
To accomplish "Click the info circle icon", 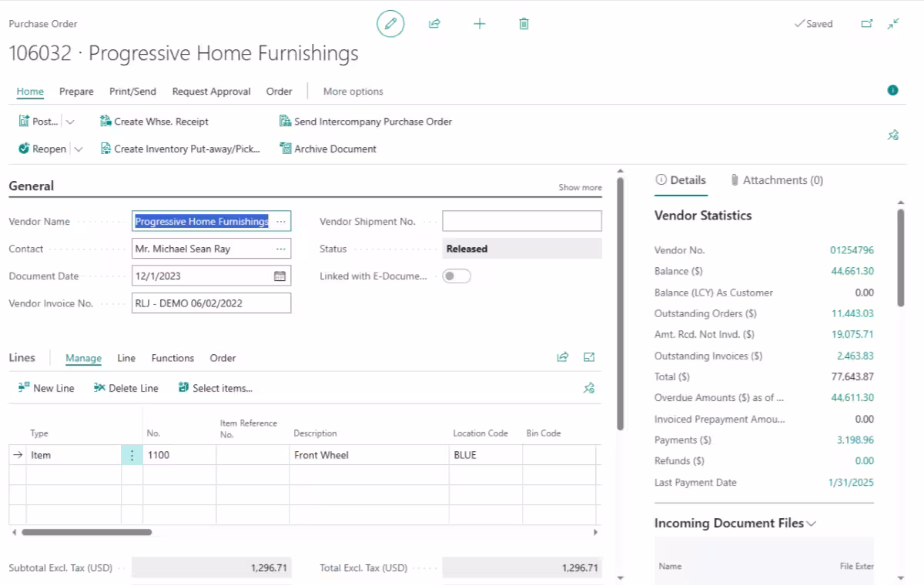I will [893, 90].
